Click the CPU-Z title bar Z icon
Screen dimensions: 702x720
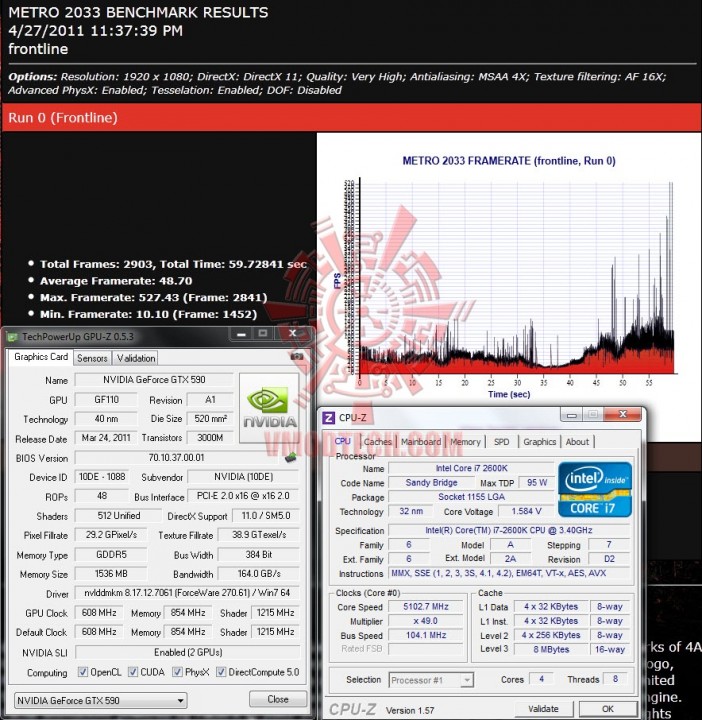[328, 417]
